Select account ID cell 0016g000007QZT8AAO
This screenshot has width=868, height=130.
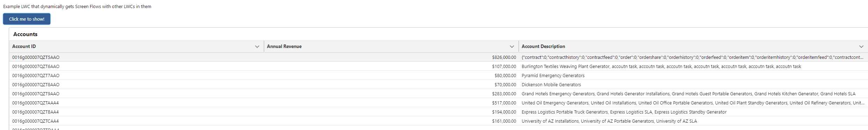click(x=137, y=84)
